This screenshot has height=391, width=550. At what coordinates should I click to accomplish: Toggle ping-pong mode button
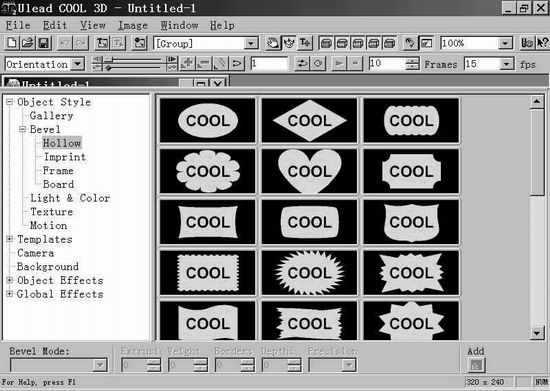click(x=302, y=63)
